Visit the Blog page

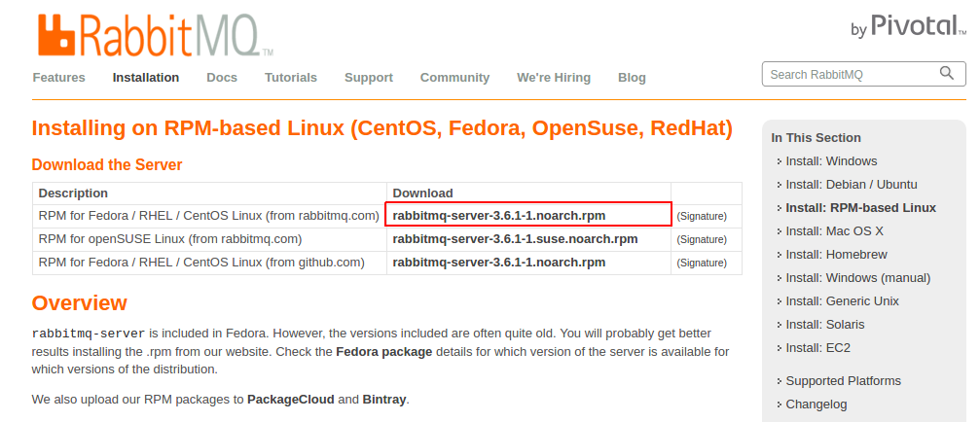[x=632, y=78]
